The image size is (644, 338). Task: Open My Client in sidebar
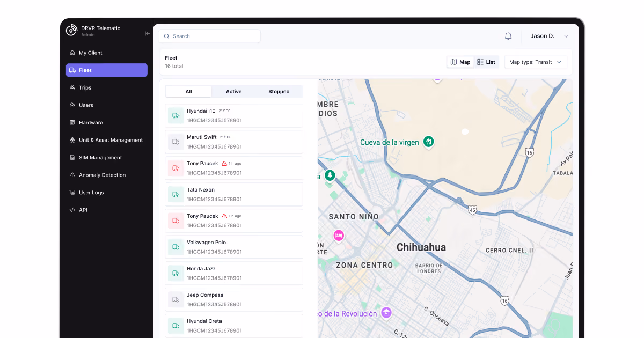pos(106,53)
